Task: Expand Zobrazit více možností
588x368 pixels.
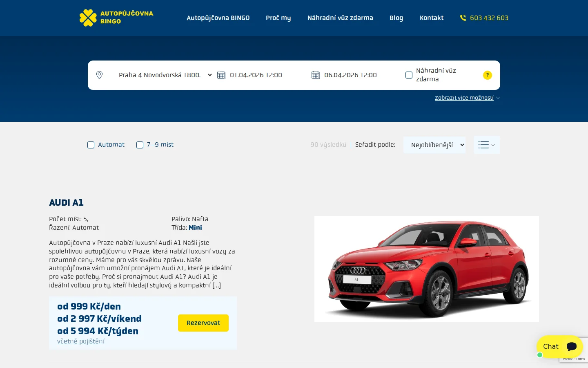Action: (467, 98)
